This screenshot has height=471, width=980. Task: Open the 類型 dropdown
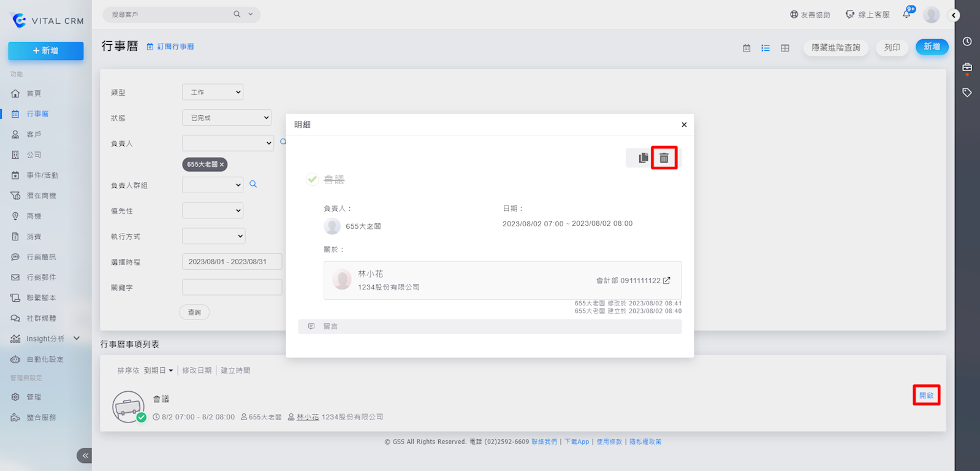(x=213, y=92)
